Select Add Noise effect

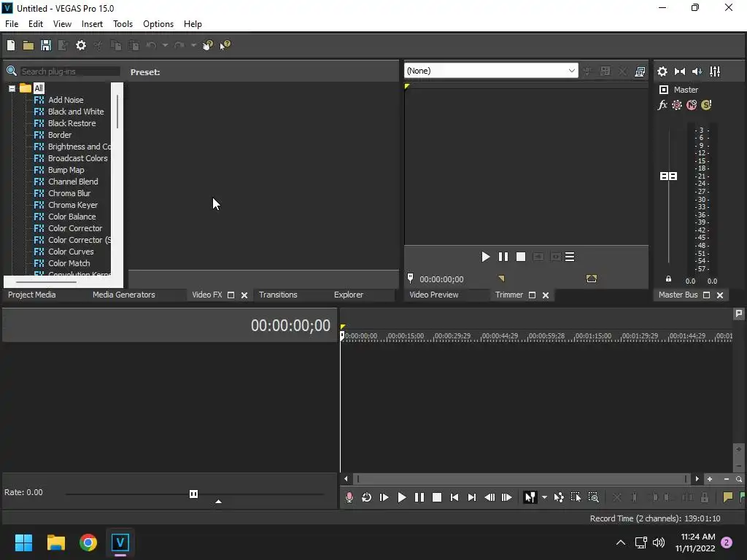point(66,100)
